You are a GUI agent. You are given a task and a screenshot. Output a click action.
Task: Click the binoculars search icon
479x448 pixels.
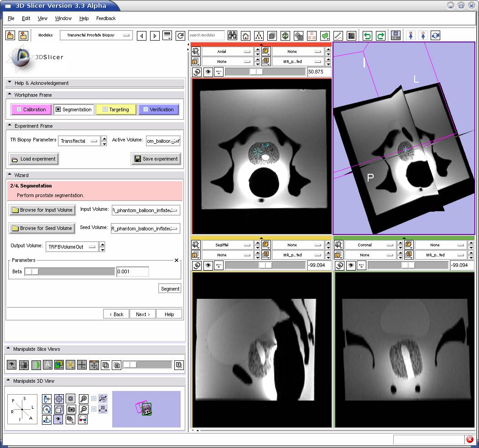click(x=233, y=36)
